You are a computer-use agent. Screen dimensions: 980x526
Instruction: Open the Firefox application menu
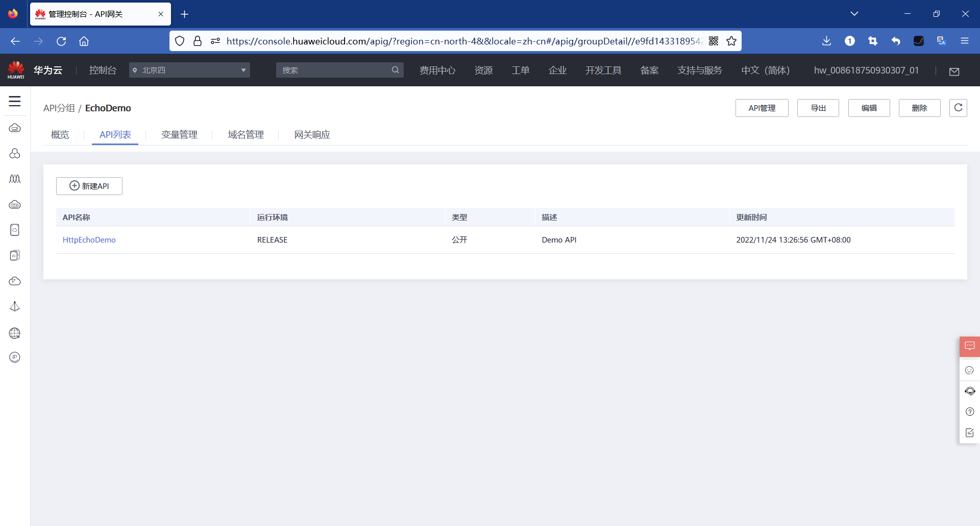pos(965,41)
